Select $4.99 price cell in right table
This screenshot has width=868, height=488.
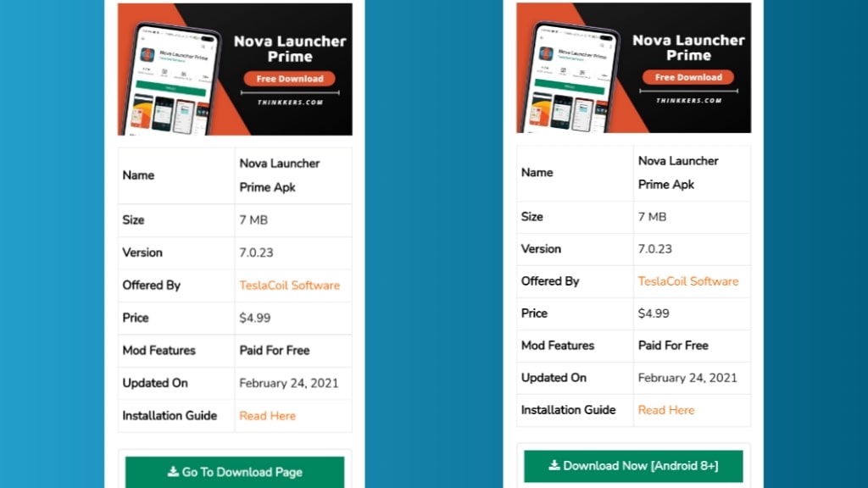click(654, 313)
